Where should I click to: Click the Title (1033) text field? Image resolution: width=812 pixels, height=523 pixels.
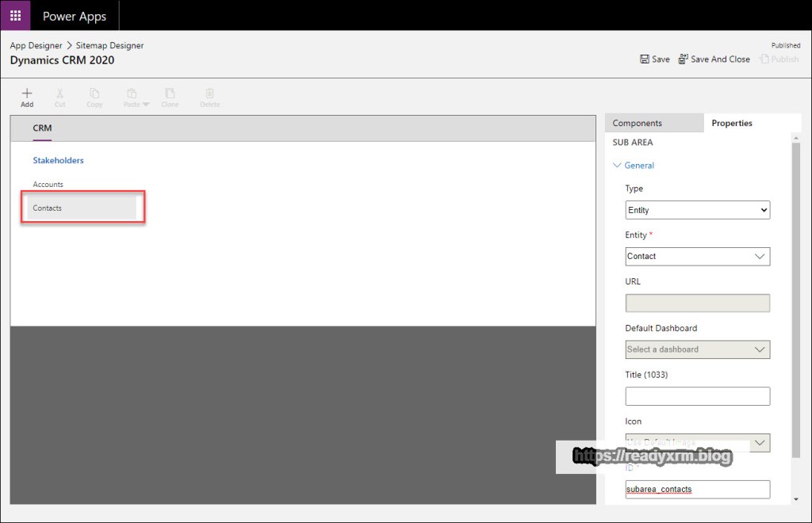tap(697, 396)
